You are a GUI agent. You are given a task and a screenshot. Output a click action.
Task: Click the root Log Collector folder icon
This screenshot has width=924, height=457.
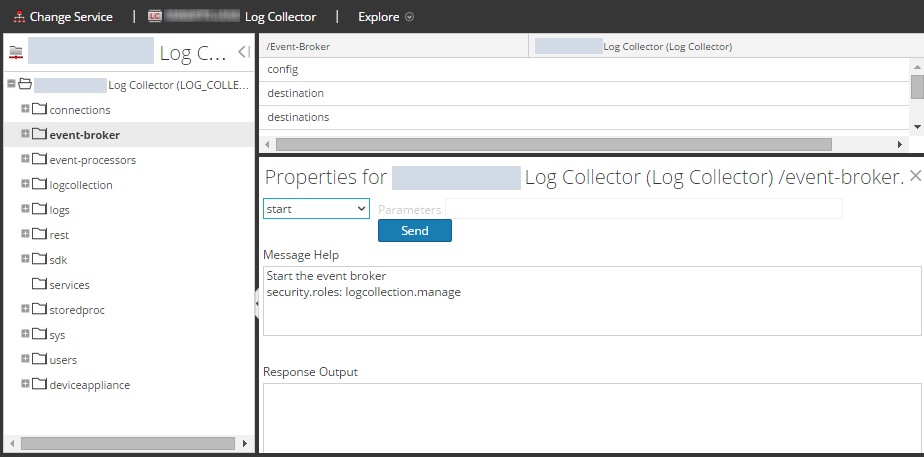click(x=25, y=85)
